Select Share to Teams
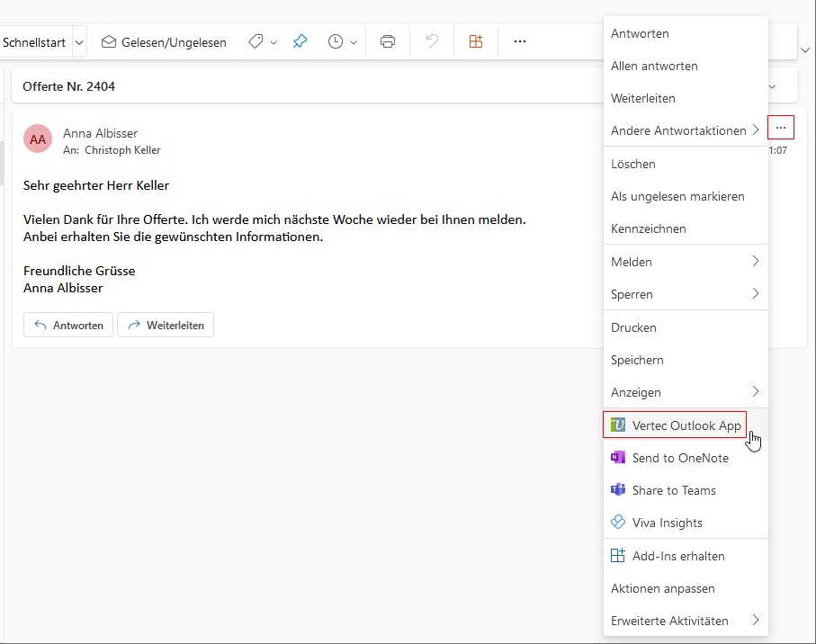This screenshot has width=816, height=644. click(673, 490)
